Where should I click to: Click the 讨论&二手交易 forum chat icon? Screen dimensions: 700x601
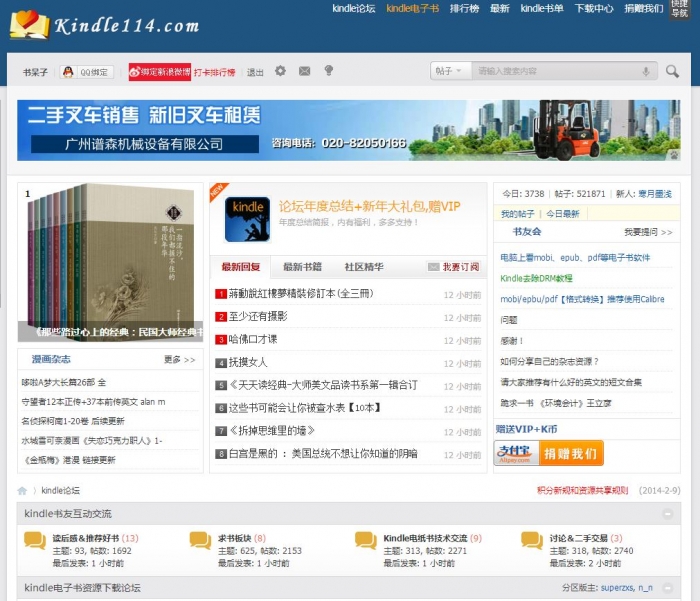point(532,540)
